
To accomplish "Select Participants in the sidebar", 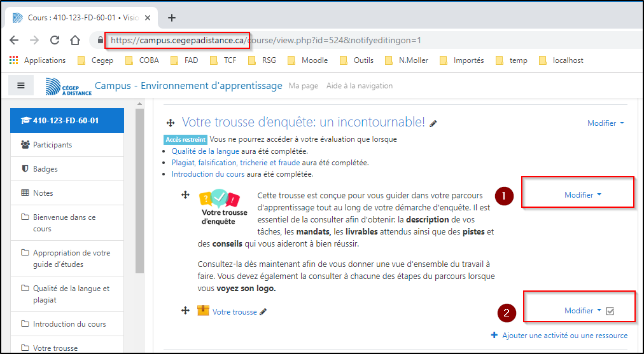I will [52, 145].
